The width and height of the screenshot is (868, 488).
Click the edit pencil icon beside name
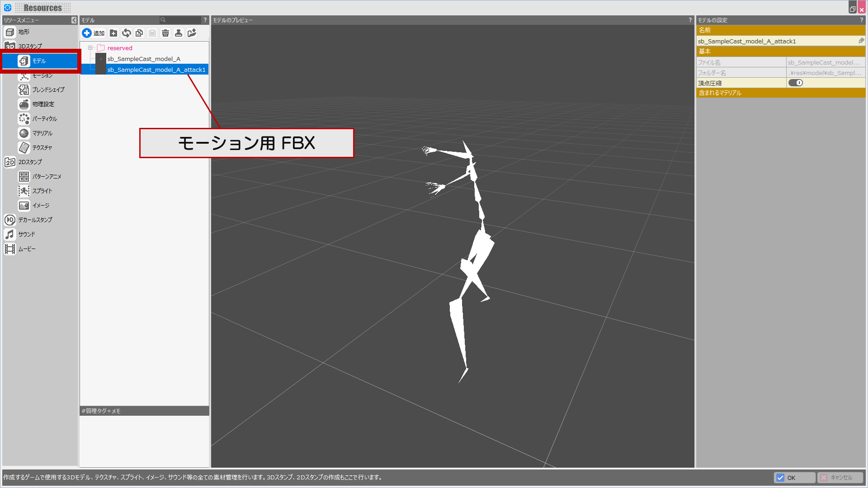[x=861, y=41]
